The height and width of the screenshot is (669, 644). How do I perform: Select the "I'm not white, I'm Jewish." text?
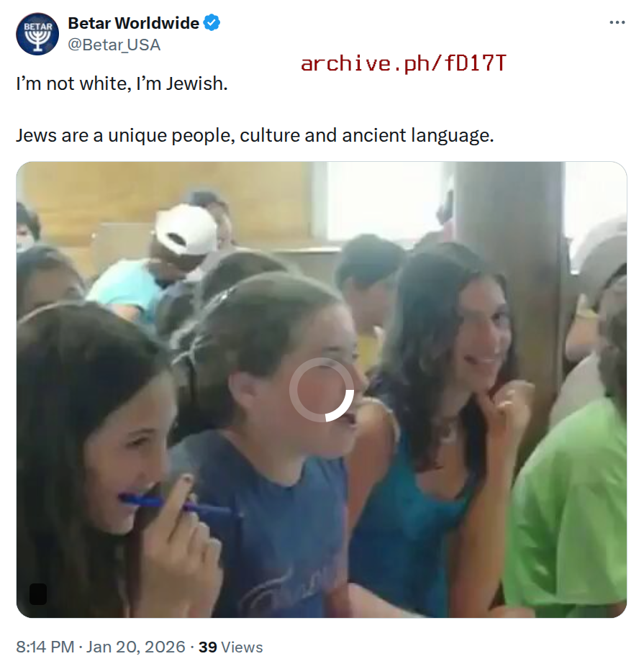point(122,83)
